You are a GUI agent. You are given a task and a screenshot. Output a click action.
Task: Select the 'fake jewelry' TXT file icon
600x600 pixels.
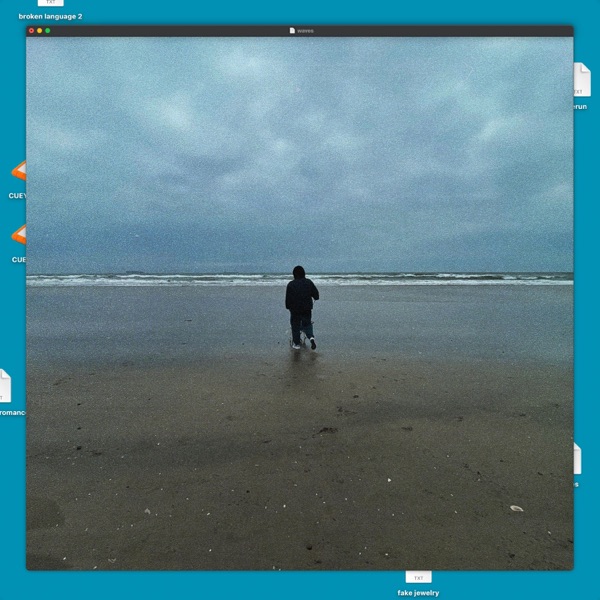418,577
